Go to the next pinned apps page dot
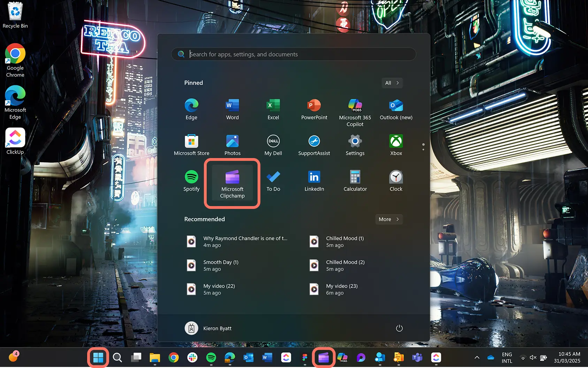The height and width of the screenshot is (368, 588). (423, 150)
